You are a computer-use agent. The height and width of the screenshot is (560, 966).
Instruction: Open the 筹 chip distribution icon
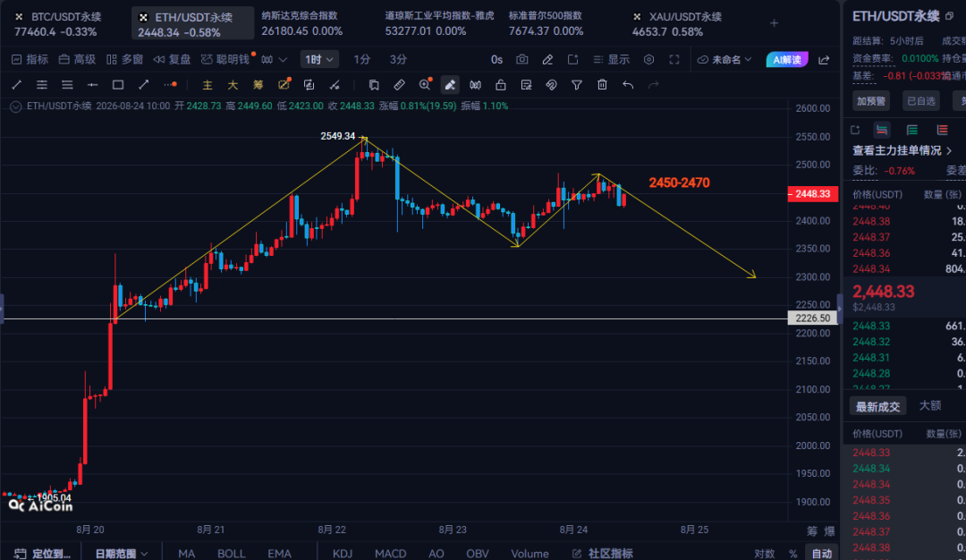tap(258, 85)
